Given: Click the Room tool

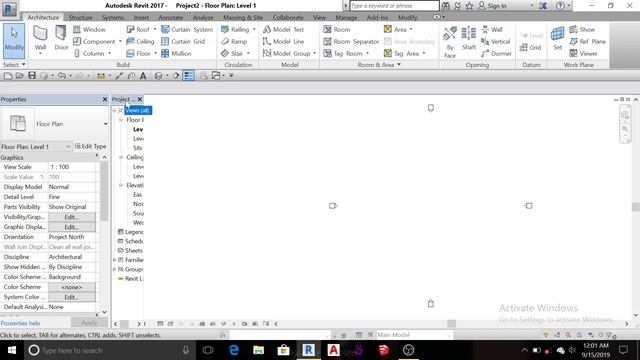Looking at the screenshot, I should (337, 29).
